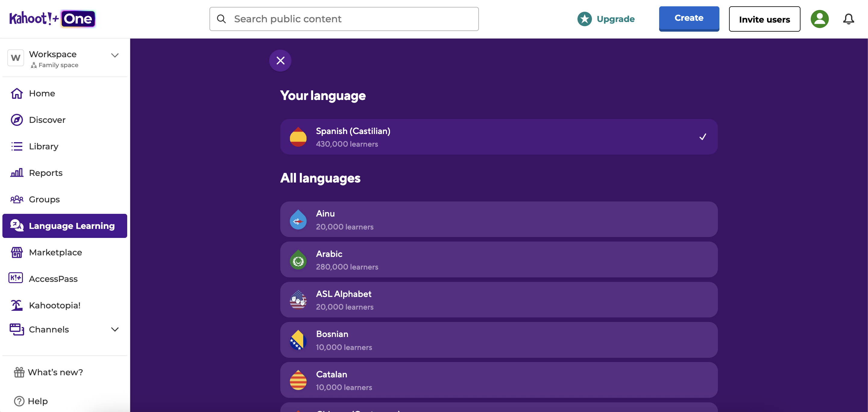This screenshot has height=412, width=868.
Task: Click the Spanish flag droplet icon
Action: [x=298, y=137]
